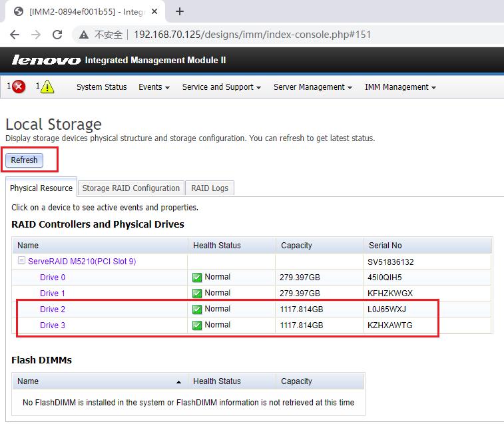Switch to the RAID Logs tab
Image resolution: width=504 pixels, height=424 pixels.
click(210, 188)
